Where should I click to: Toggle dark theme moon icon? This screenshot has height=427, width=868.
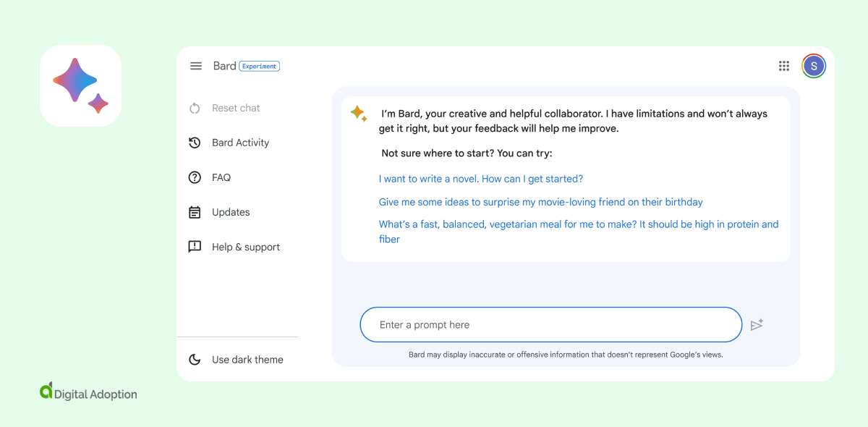coord(195,360)
